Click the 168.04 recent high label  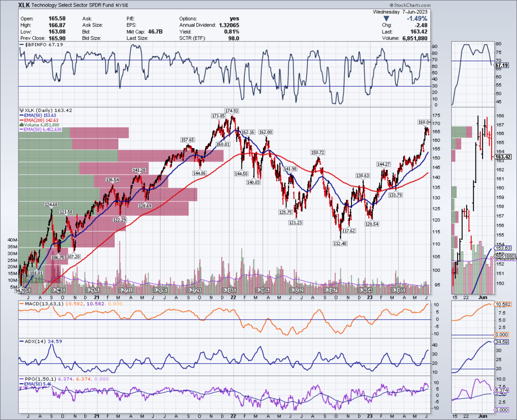pyautogui.click(x=425, y=122)
